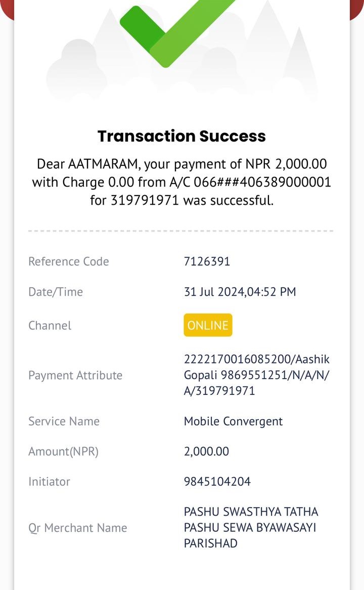The height and width of the screenshot is (590, 364).
Task: Click the Amount(NPR) label
Action: click(x=63, y=451)
